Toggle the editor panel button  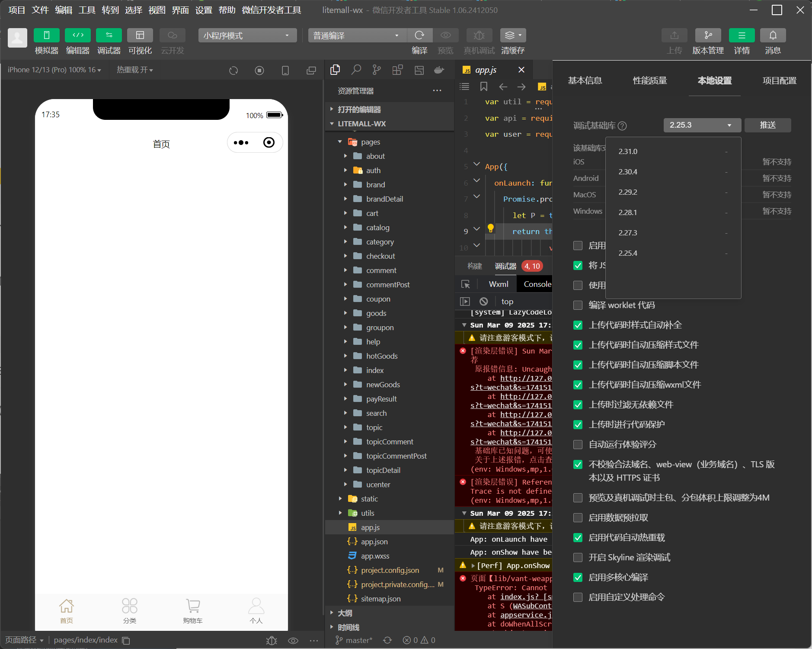pos(78,35)
